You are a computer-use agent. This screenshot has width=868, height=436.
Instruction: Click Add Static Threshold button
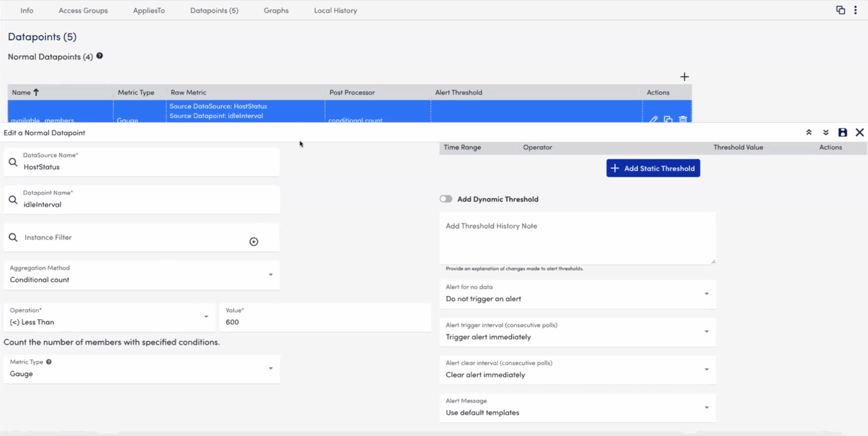point(653,168)
